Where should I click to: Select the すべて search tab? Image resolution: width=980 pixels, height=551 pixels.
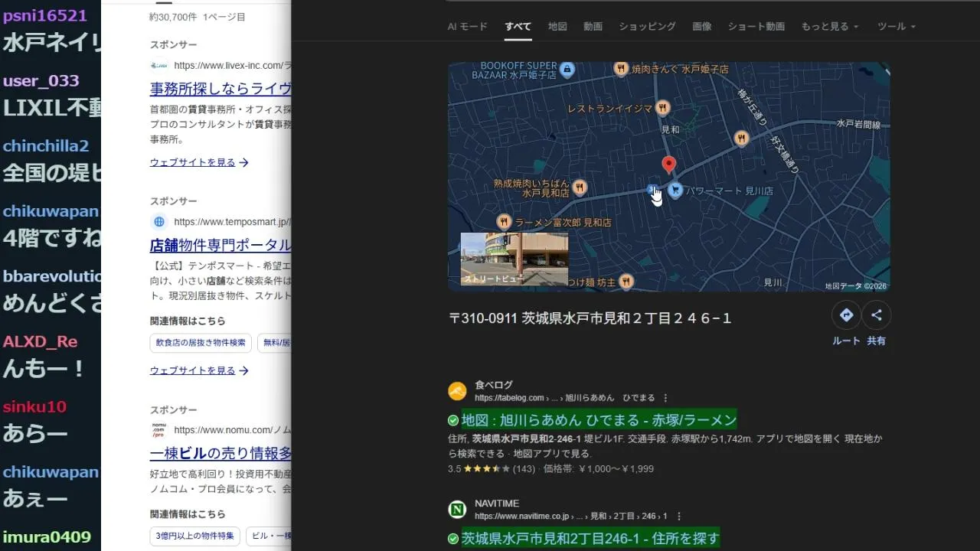518,26
